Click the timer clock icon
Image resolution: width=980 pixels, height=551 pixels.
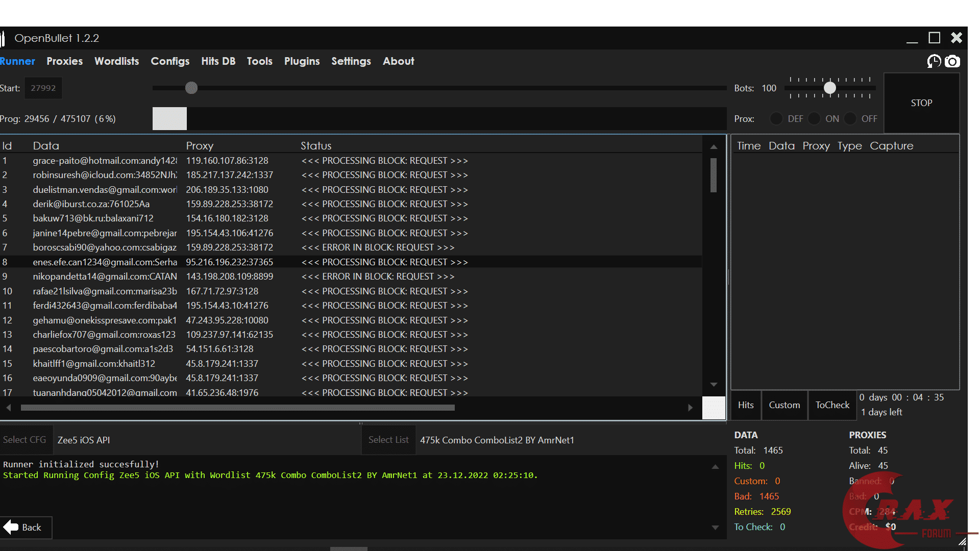tap(934, 62)
